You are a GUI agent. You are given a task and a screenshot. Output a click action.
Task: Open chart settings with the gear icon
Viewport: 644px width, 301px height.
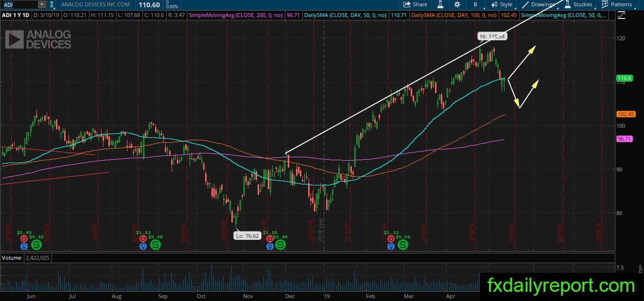coord(457,4)
